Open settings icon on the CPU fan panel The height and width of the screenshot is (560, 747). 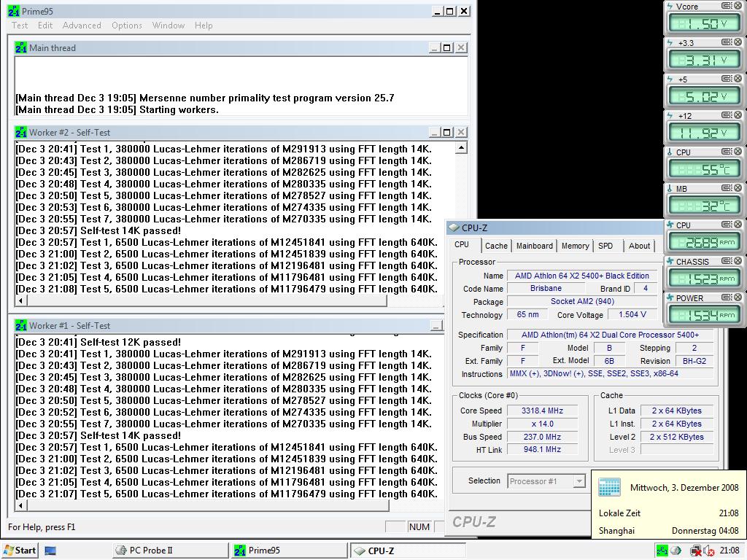(727, 225)
